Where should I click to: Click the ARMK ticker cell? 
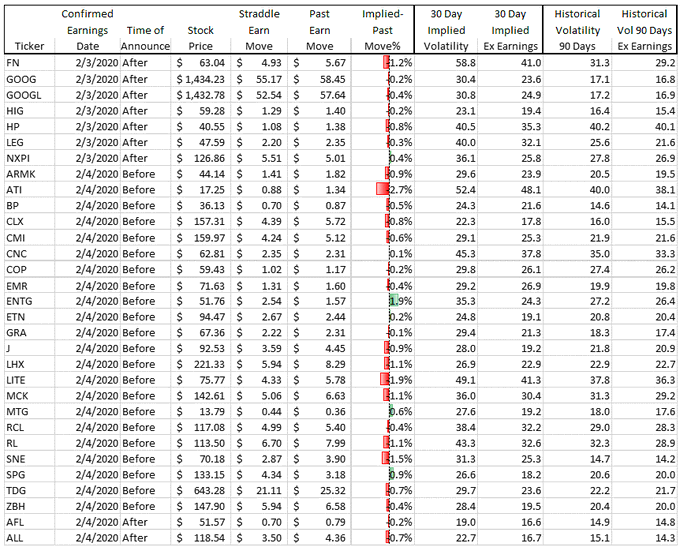coord(29,174)
